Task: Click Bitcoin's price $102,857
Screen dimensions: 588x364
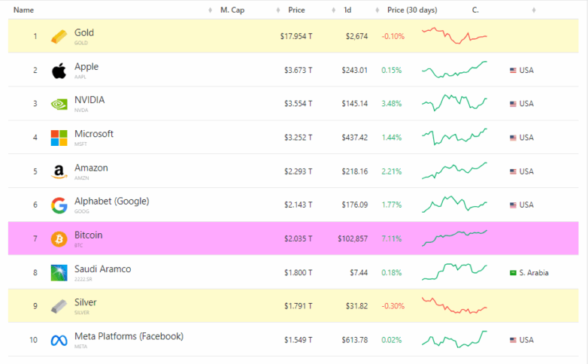Action: [x=353, y=238]
